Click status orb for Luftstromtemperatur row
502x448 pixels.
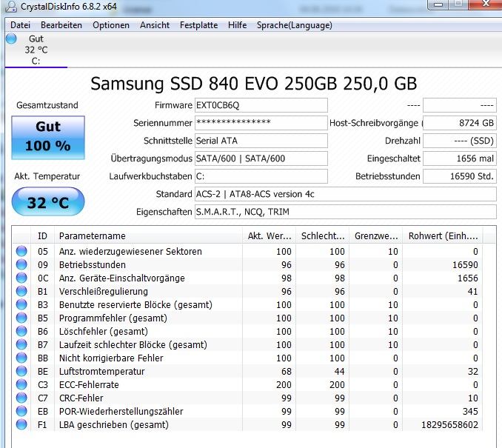coord(21,371)
